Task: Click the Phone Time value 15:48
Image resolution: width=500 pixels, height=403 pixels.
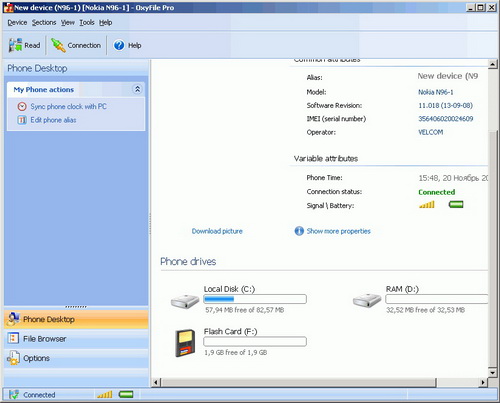Action: (453, 178)
